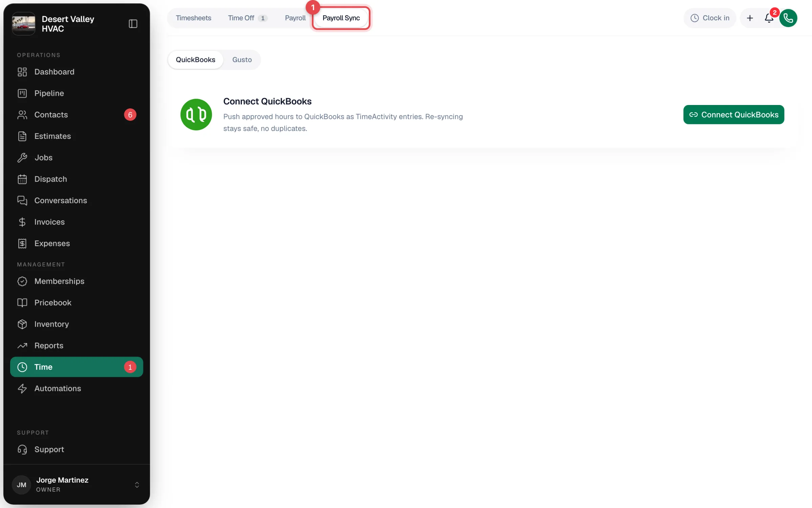812x508 pixels.
Task: Open Contacts people icon
Action: (22, 115)
